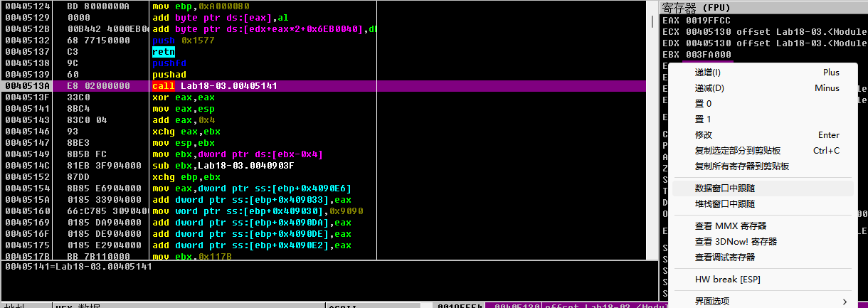Select mov ebx,dword ptr ds:[ebx-0x4] instruction

coord(238,154)
